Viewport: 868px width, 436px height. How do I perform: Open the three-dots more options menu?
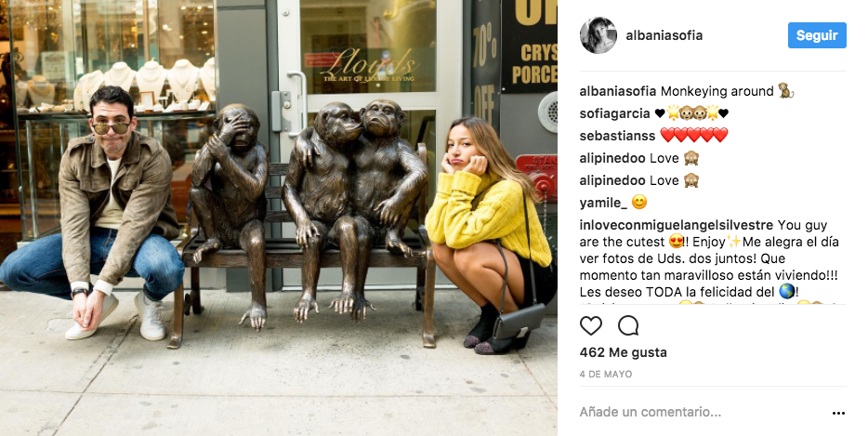[838, 413]
